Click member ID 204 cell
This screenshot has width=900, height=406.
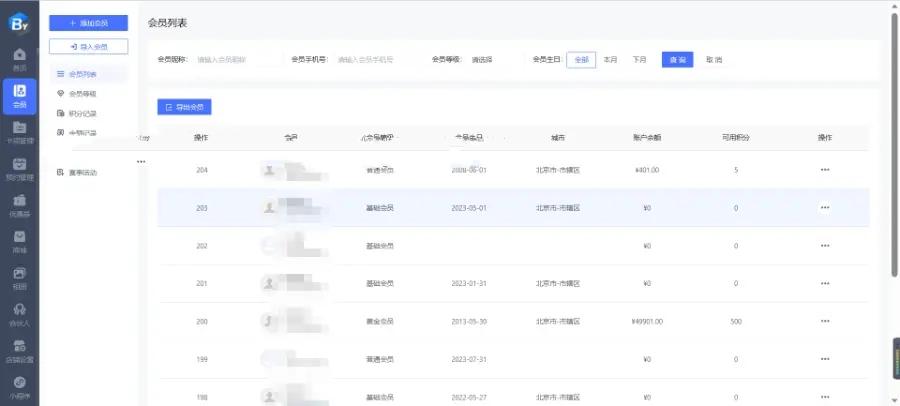201,170
